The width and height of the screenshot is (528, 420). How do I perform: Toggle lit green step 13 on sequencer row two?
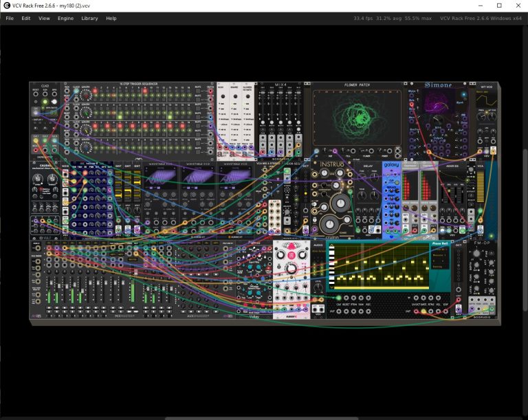(170, 118)
